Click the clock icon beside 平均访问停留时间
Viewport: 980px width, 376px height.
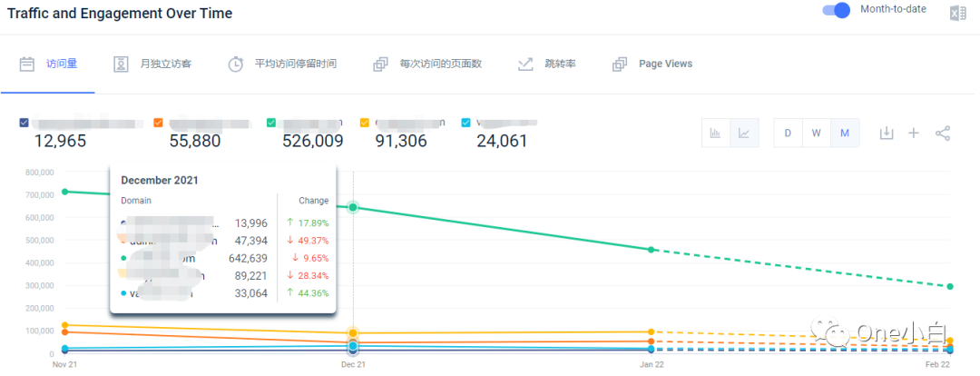click(x=236, y=64)
